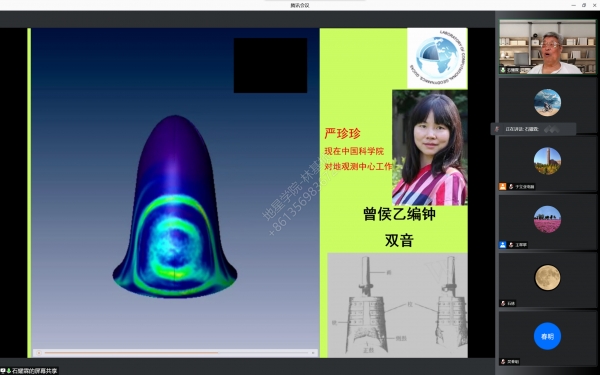This screenshot has height=375, width=600.
Task: Select the speaker's webcam video tile
Action: (x=547, y=47)
